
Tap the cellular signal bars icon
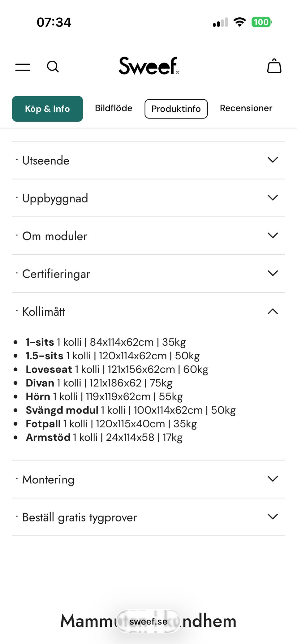[220, 22]
